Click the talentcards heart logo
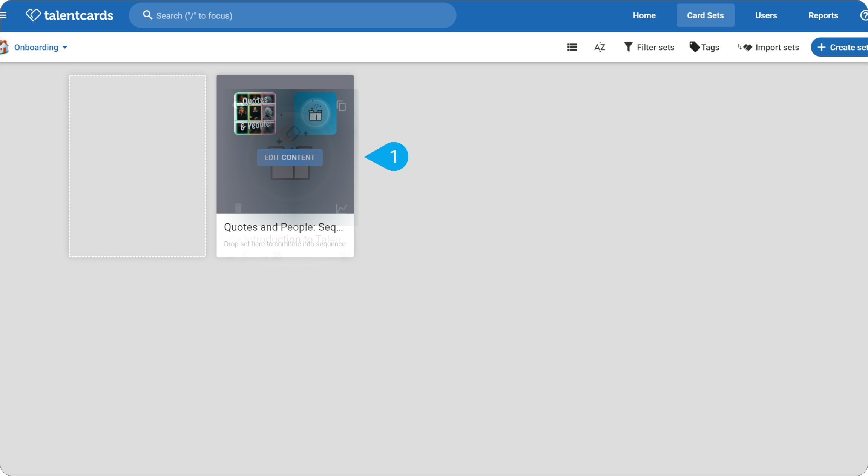The width and height of the screenshot is (868, 476). [x=33, y=15]
